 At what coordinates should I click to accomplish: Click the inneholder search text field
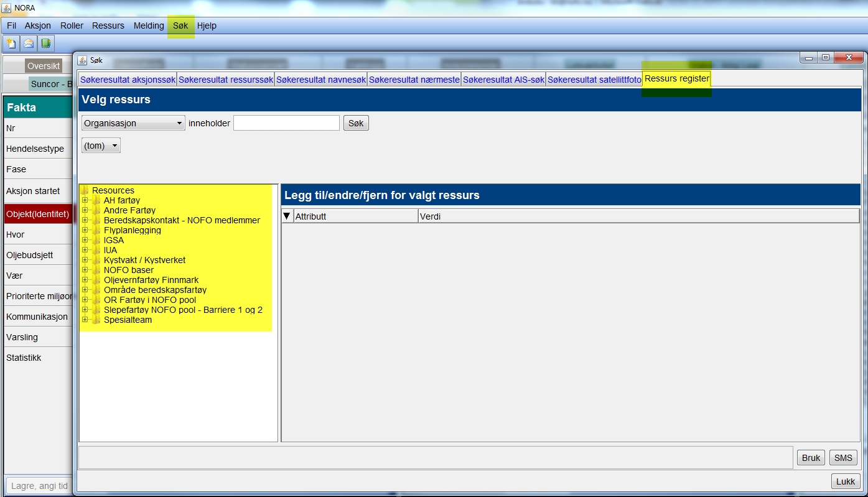[x=286, y=123]
